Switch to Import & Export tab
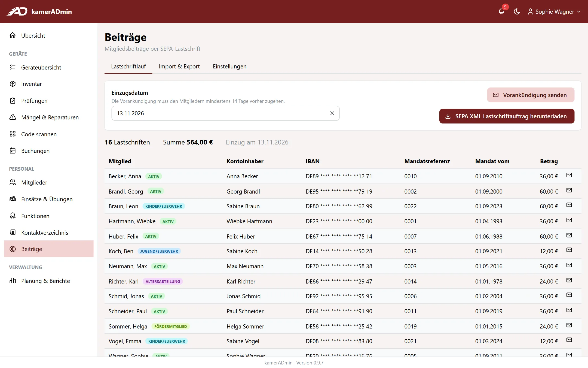This screenshot has height=368, width=588. click(179, 67)
